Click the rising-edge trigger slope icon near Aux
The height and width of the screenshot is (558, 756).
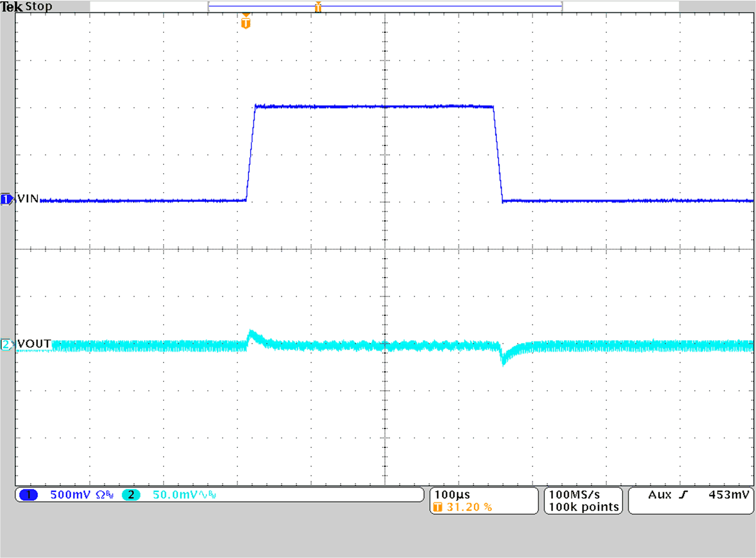click(682, 494)
